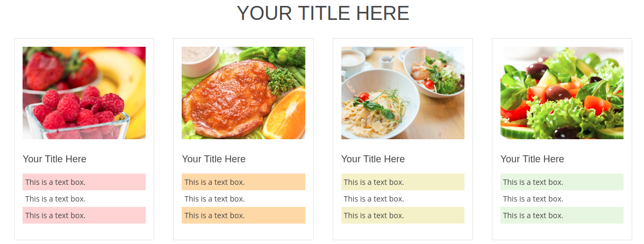644x244 pixels.
Task: Open the strawberries and raspberries fruit image
Action: pyautogui.click(x=84, y=93)
